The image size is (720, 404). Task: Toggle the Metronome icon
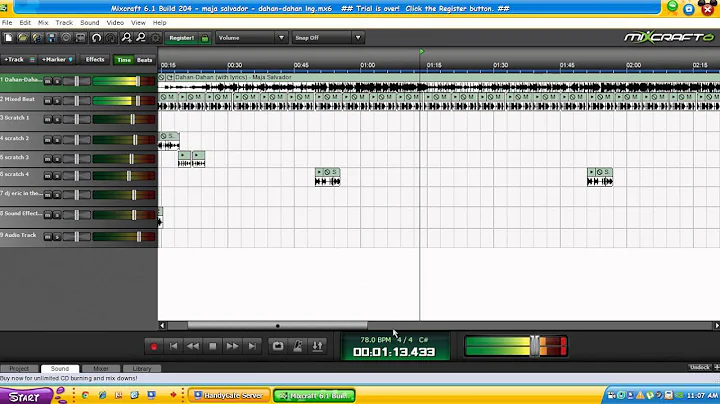point(298,346)
